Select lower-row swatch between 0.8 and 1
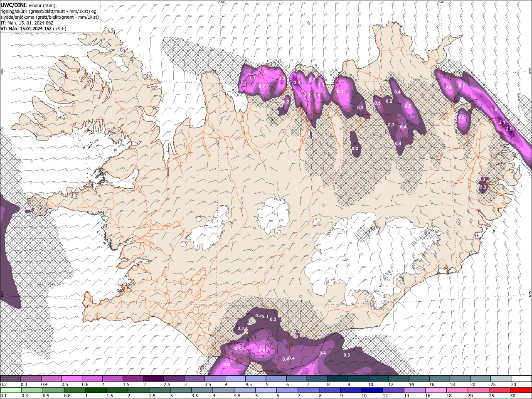Image resolution: width=532 pixels, height=399 pixels. point(74,390)
